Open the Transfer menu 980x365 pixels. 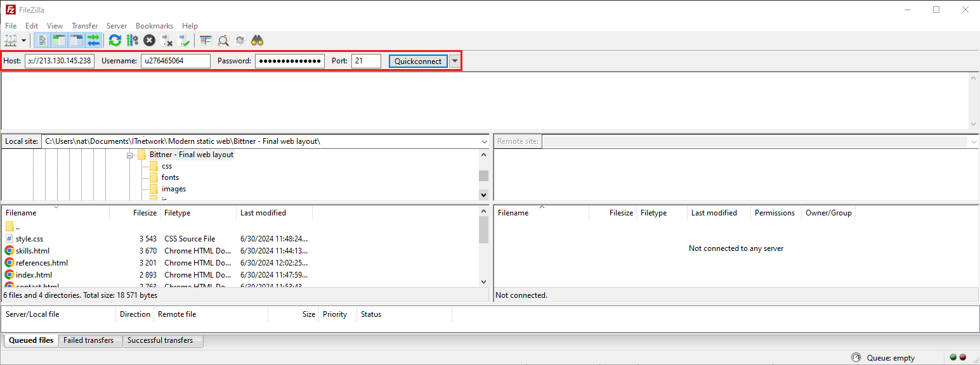[84, 26]
